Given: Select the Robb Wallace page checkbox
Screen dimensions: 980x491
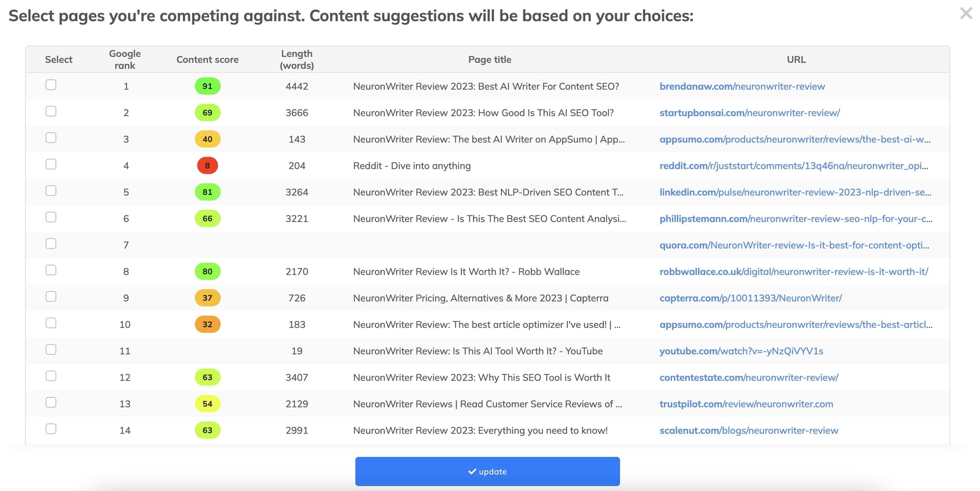Looking at the screenshot, I should 51,270.
